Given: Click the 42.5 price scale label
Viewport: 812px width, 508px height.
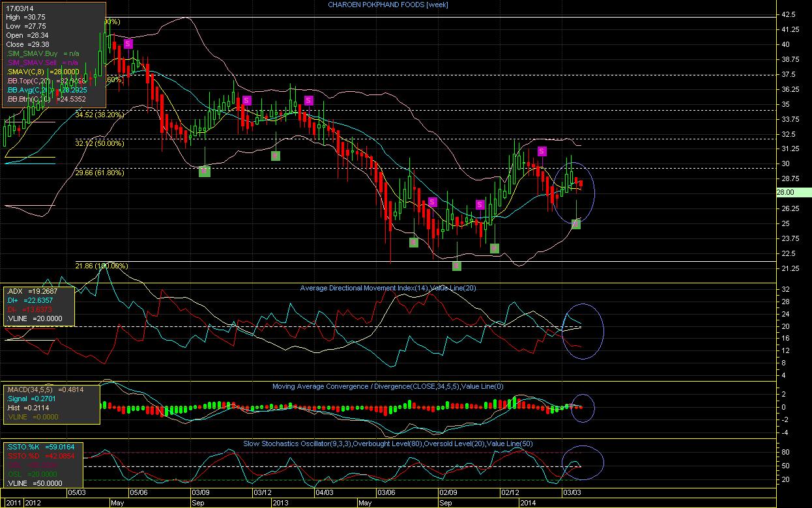Looking at the screenshot, I should click(789, 14).
